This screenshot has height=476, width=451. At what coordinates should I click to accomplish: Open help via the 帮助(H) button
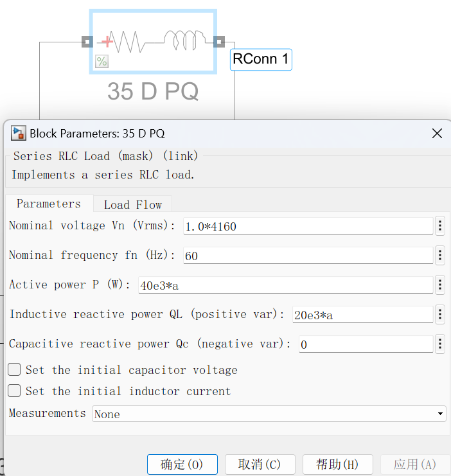pos(338,464)
